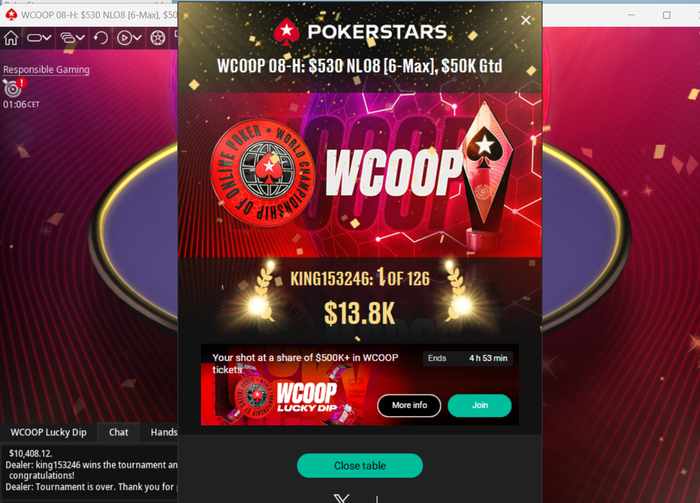
Task: Open the hand replayer play dropdown
Action: click(129, 38)
